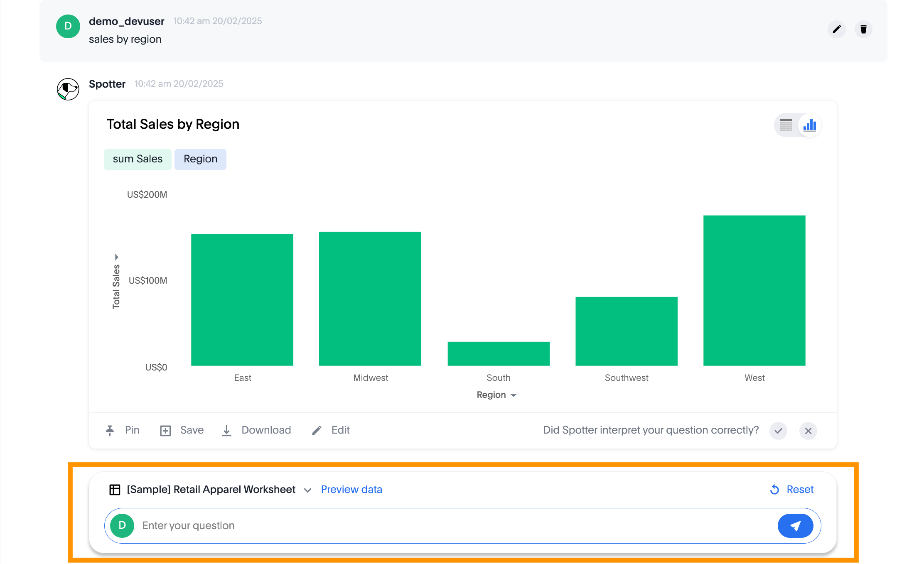The width and height of the screenshot is (924, 564).
Task: Click Reset to clear conversation
Action: [x=792, y=489]
